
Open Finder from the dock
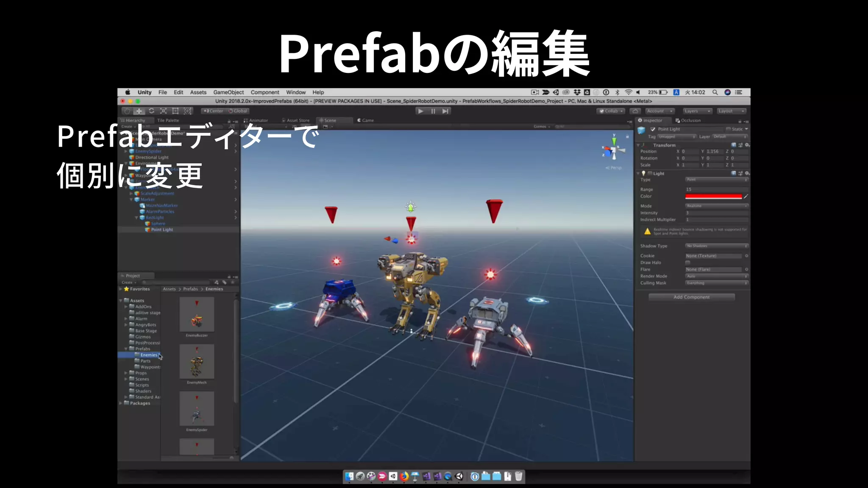349,477
